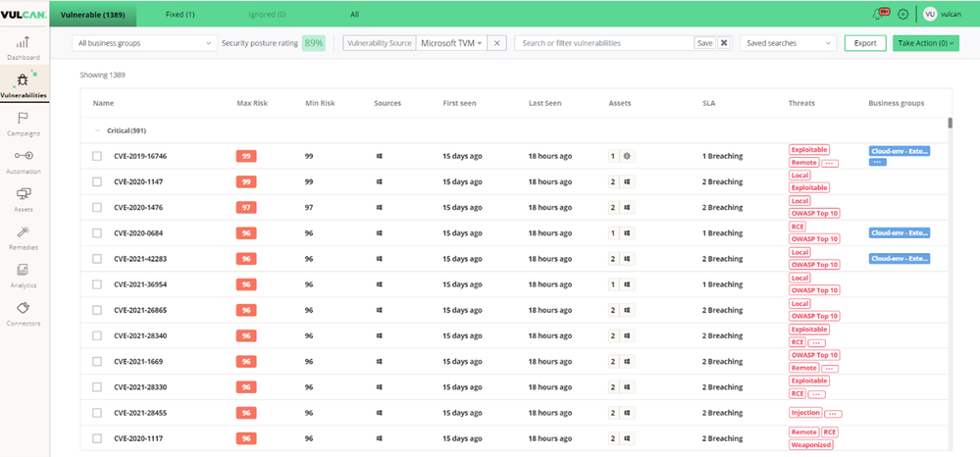Select checkbox for CVE-2020-1476
Image resolution: width=980 pixels, height=457 pixels.
pos(97,208)
